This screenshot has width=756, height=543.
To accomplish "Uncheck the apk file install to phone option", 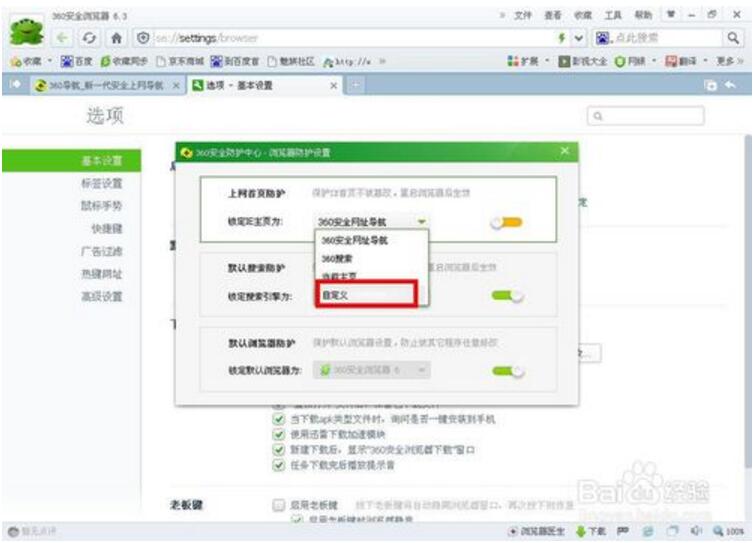I will (x=279, y=419).
